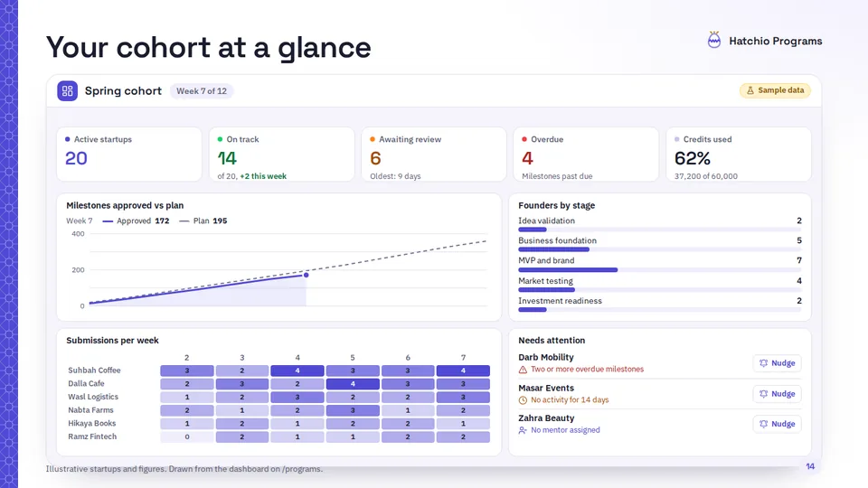The height and width of the screenshot is (488, 868).
Task: Click the warning triangle under Darb Mobility
Action: 523,370
